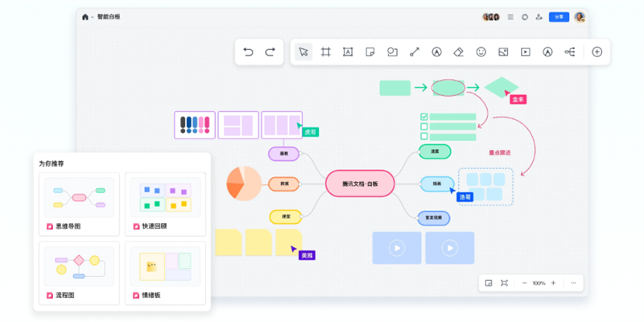Select the sticky note tool
Screen dimensions: 644x322
(x=370, y=52)
